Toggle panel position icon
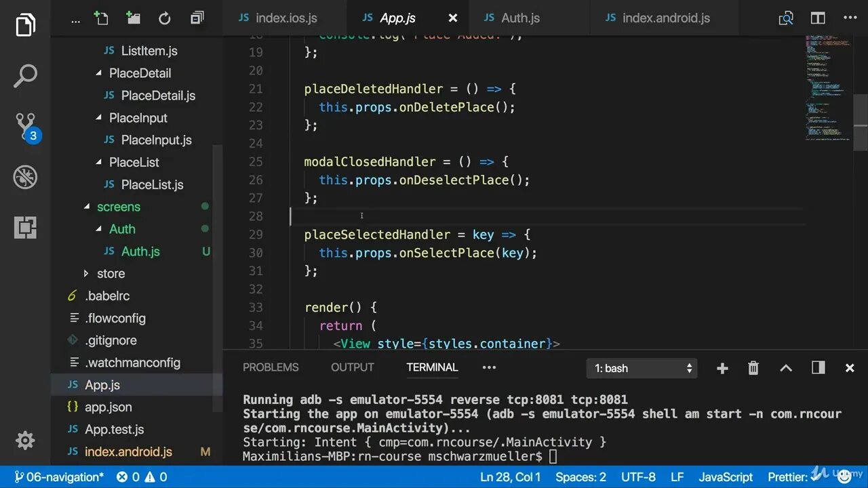This screenshot has height=488, width=868. (818, 367)
